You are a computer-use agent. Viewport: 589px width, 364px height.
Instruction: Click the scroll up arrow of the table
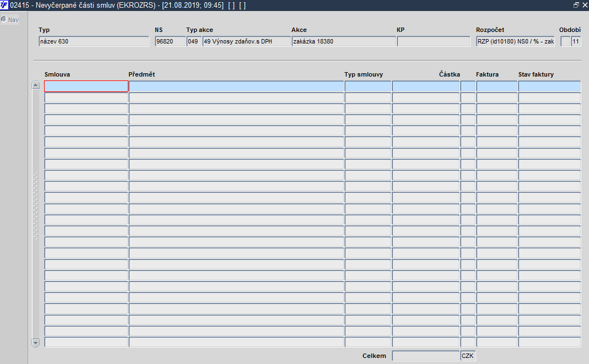(36, 85)
